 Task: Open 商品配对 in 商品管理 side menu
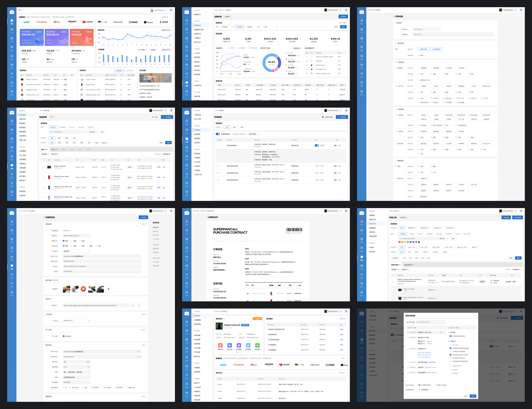coord(22,127)
